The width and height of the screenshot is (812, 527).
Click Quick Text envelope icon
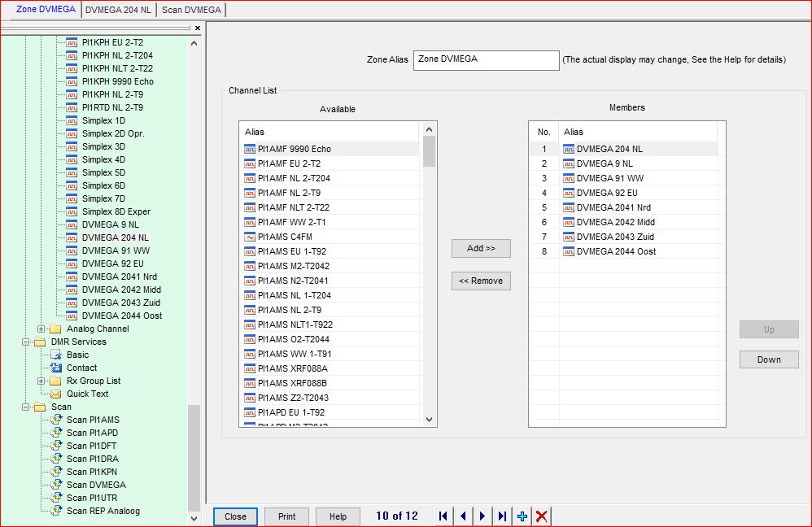pos(56,394)
